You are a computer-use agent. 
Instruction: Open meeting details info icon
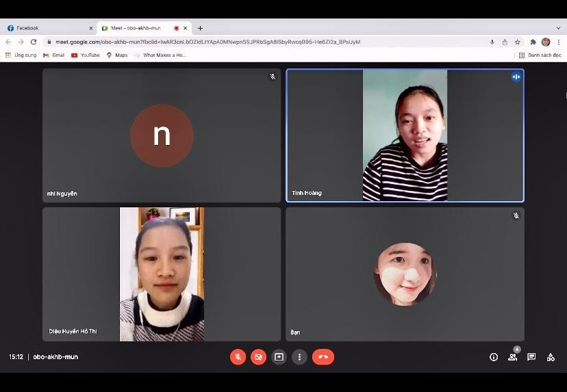coord(494,357)
